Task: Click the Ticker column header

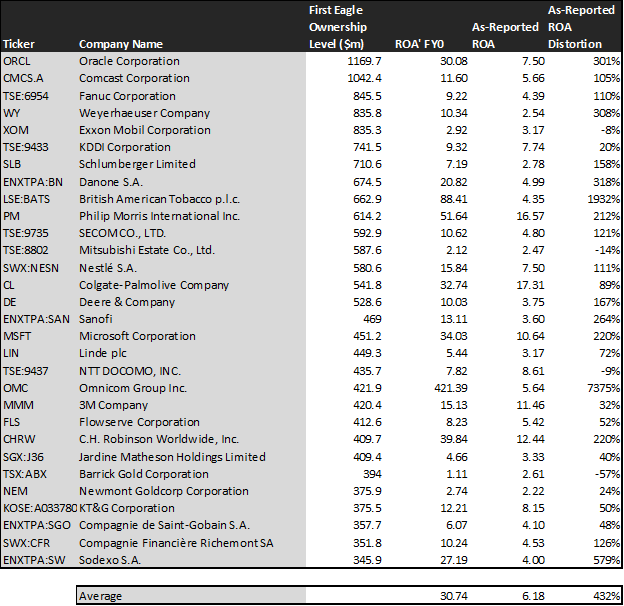Action: click(x=19, y=44)
